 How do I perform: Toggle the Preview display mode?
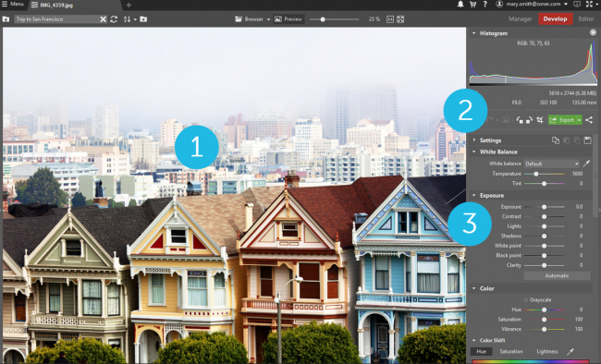[288, 19]
